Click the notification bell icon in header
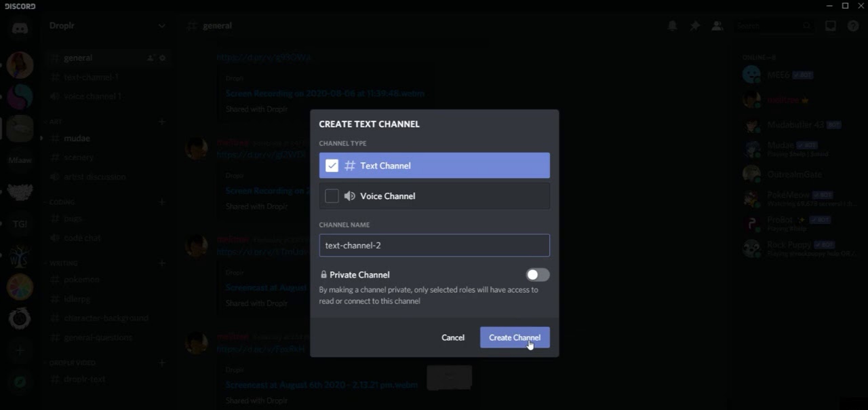The image size is (868, 410). (672, 26)
